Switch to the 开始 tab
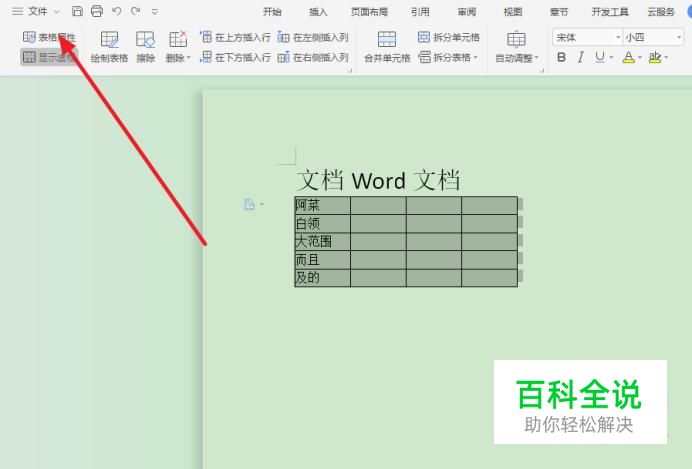The height and width of the screenshot is (469, 692). pos(272,12)
